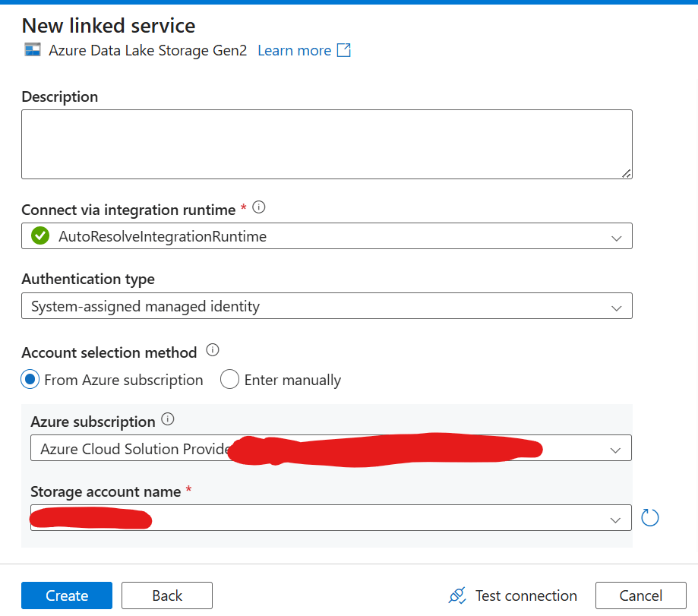Open the Learn more link
The height and width of the screenshot is (616, 698).
coord(294,50)
